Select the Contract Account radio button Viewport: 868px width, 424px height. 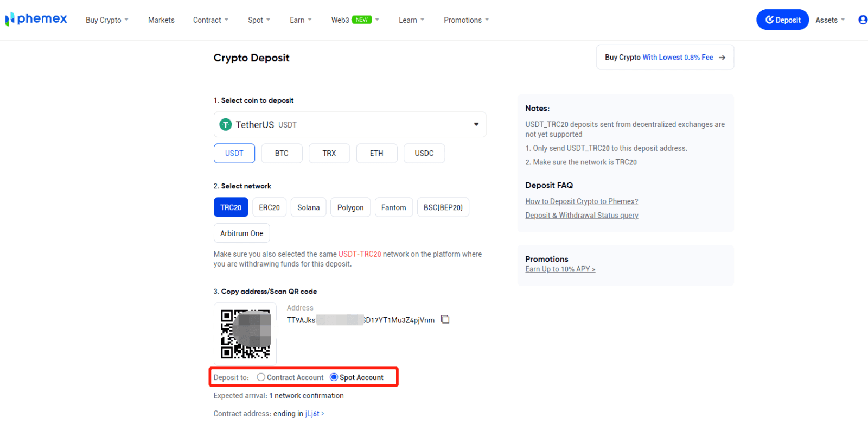click(x=261, y=377)
